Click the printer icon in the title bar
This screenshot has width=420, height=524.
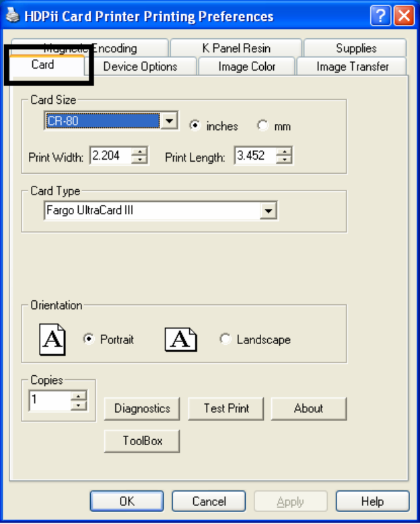[x=13, y=16]
